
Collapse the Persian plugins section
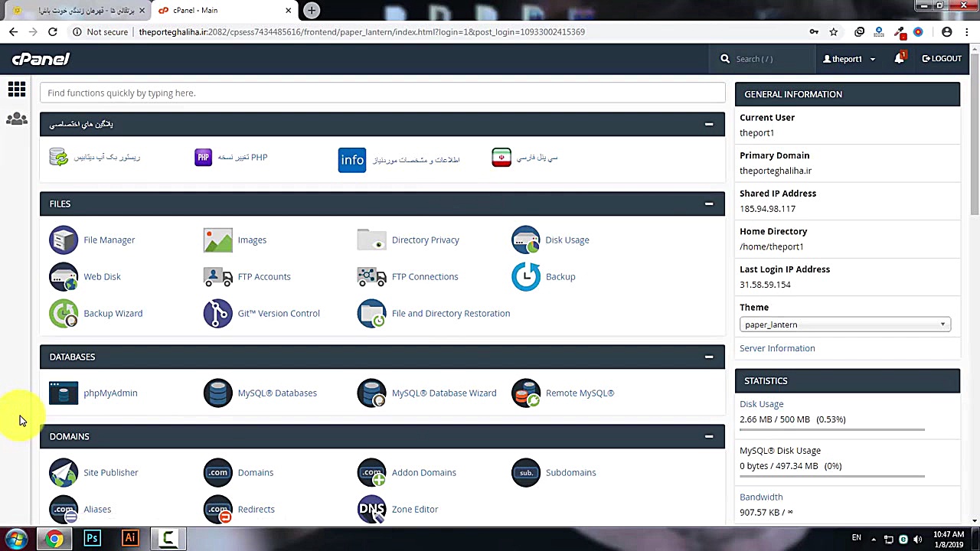tap(709, 124)
